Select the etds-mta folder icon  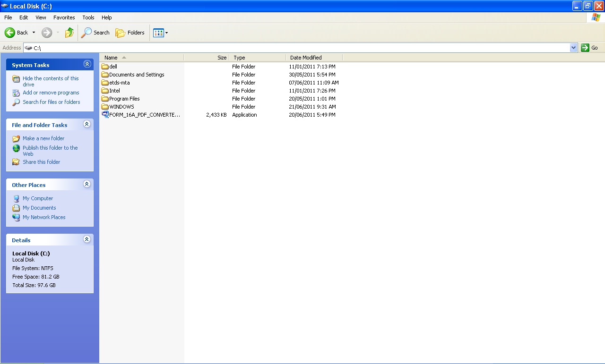point(105,83)
